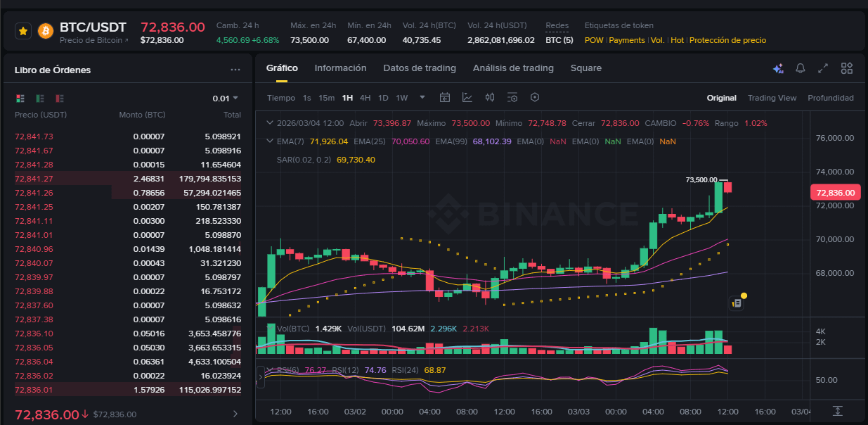This screenshot has width=868, height=425.
Task: Open the Información tab
Action: (341, 68)
